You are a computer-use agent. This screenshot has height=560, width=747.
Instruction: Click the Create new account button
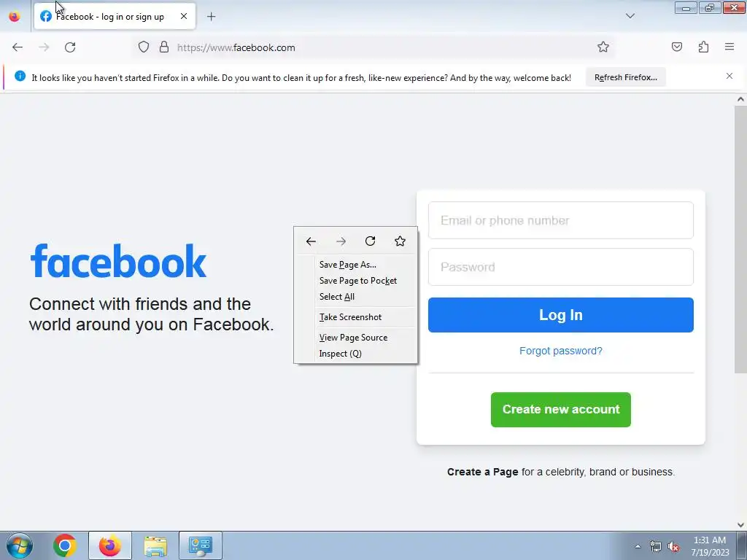click(x=561, y=410)
